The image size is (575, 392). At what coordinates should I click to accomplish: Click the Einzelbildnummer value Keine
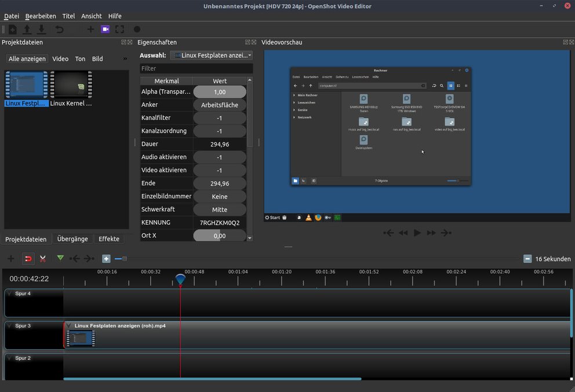[220, 197]
